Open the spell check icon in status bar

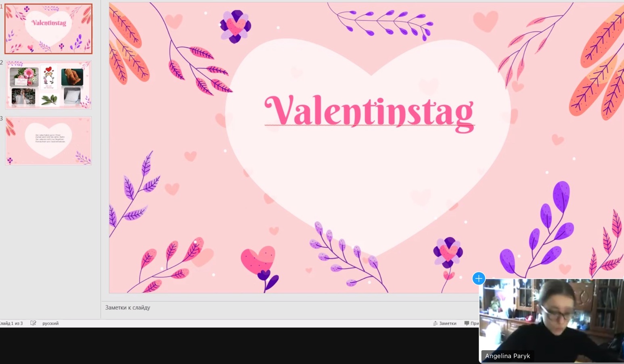click(33, 323)
